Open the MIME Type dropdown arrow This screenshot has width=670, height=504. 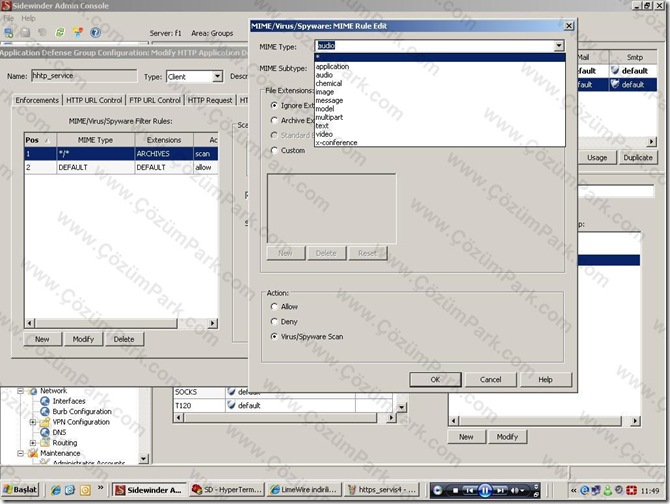pos(558,46)
